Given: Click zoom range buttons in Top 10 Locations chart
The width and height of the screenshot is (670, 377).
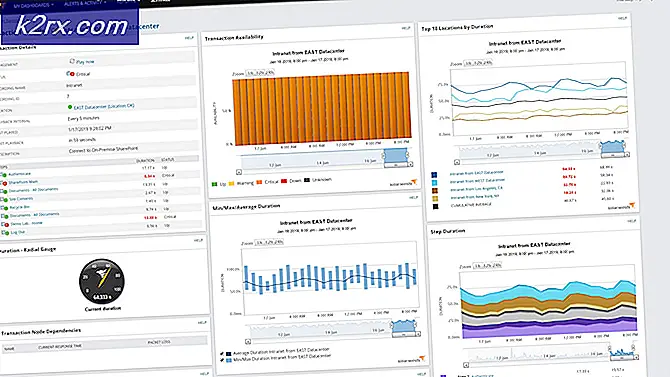Looking at the screenshot, I should 478,63.
